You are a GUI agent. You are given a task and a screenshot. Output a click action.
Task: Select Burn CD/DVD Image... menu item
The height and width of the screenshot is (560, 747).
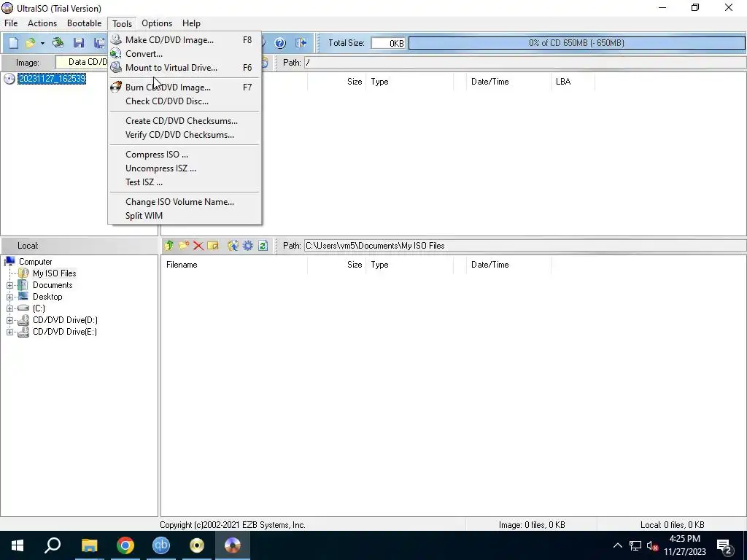point(185,87)
